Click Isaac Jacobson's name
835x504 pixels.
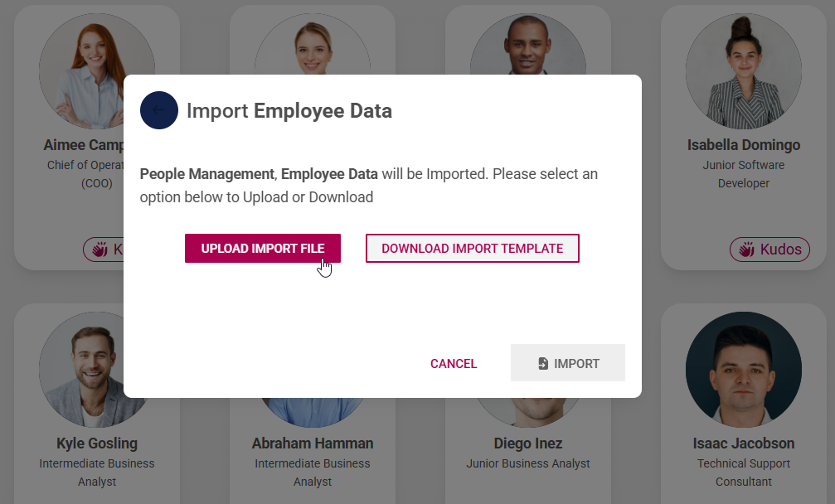coord(743,443)
